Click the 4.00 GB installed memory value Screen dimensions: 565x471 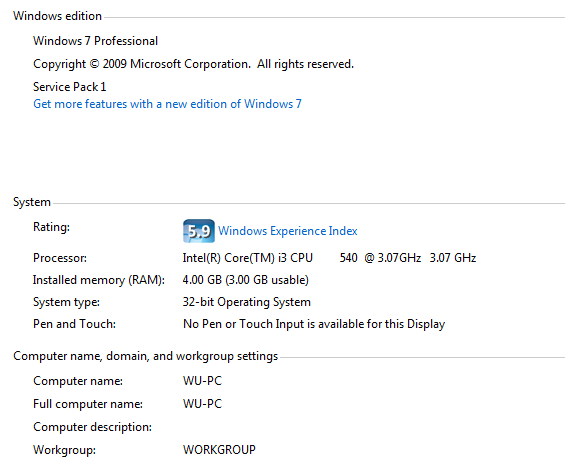[246, 280]
